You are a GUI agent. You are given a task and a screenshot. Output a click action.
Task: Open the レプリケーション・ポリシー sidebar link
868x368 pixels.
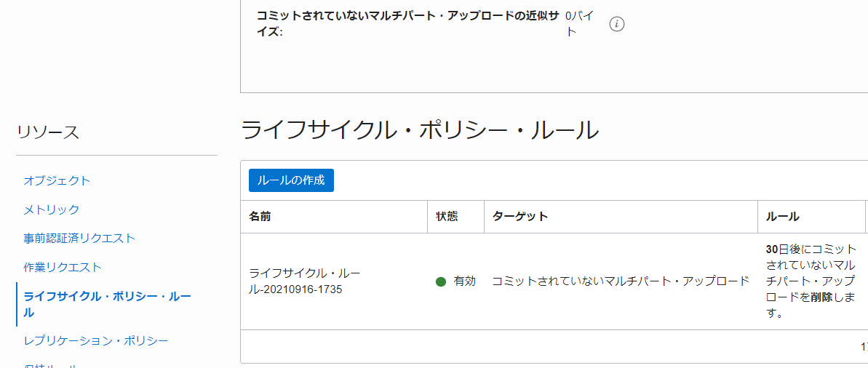tap(96, 340)
